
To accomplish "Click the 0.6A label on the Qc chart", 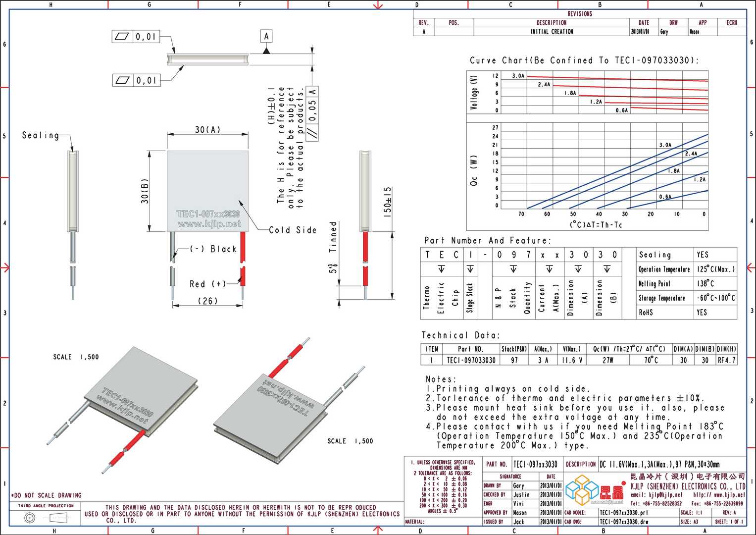I will [665, 197].
